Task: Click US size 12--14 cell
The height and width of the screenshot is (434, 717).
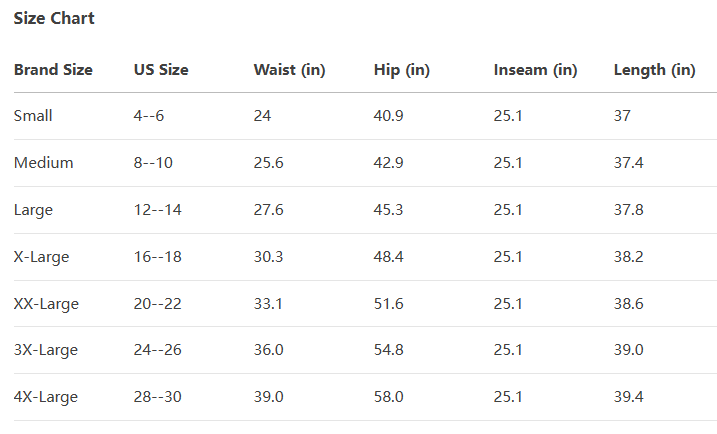Action: (x=158, y=210)
